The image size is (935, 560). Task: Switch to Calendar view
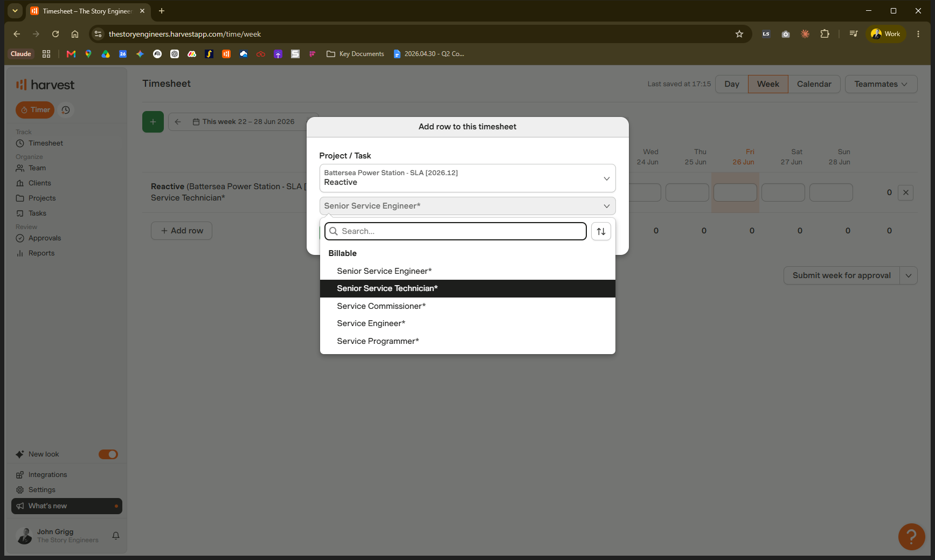(x=814, y=84)
